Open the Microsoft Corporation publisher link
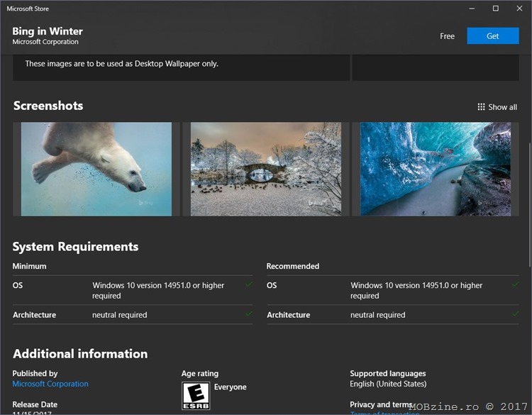Image resolution: width=532 pixels, height=415 pixels. pyautogui.click(x=50, y=384)
